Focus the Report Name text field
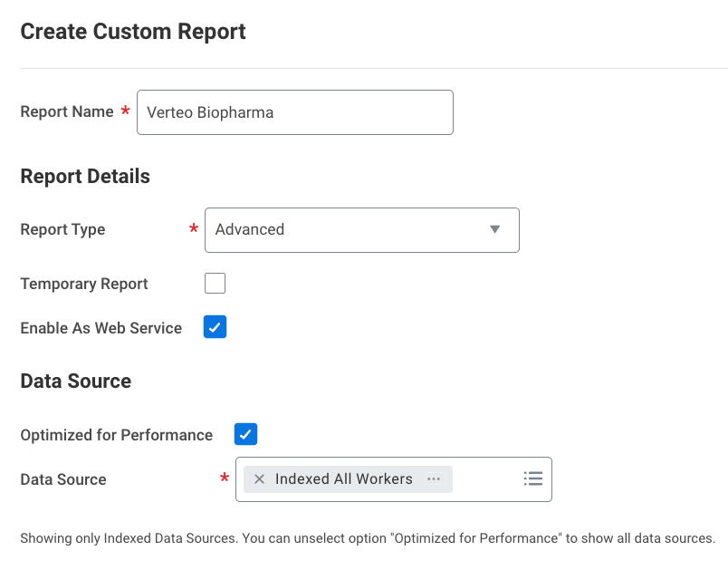Image resolution: width=728 pixels, height=570 pixels. pyautogui.click(x=294, y=112)
